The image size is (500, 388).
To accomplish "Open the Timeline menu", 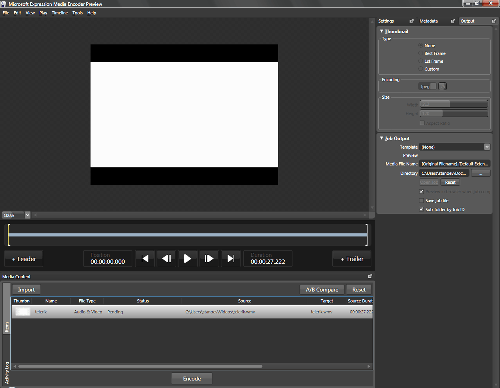I will tap(60, 13).
